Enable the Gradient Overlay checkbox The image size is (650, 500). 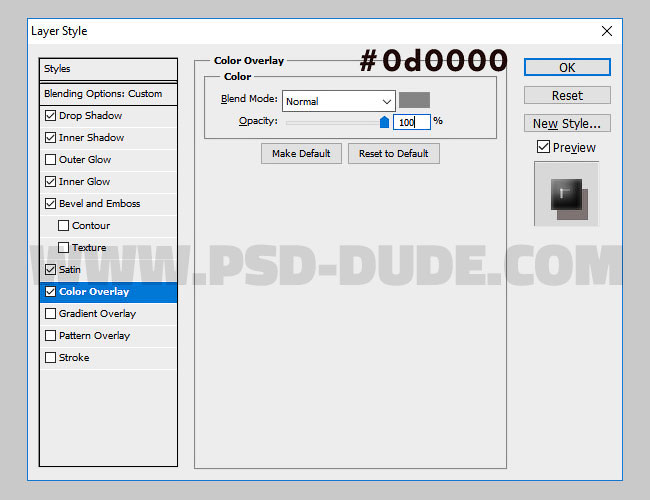click(50, 313)
